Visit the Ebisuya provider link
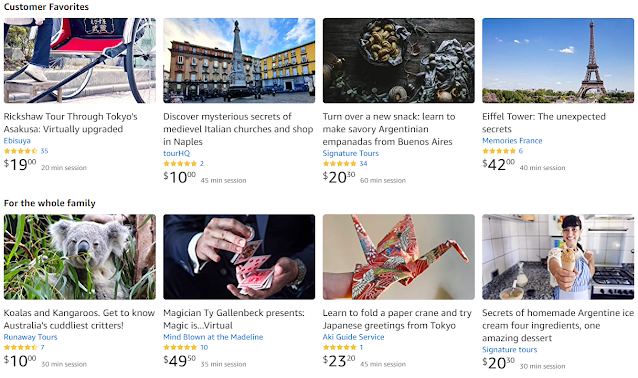This screenshot has width=638, height=378. point(17,141)
